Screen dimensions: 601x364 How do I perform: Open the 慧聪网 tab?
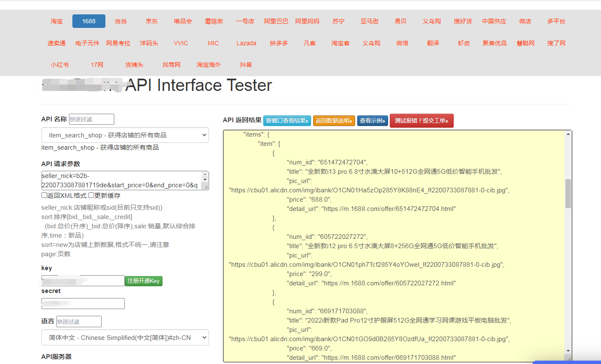pyautogui.click(x=526, y=43)
